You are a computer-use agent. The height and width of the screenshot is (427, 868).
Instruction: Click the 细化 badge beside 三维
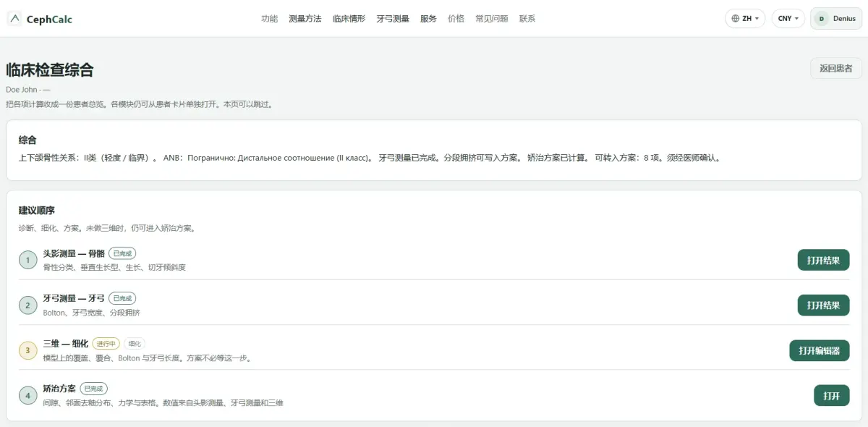pyautogui.click(x=135, y=344)
